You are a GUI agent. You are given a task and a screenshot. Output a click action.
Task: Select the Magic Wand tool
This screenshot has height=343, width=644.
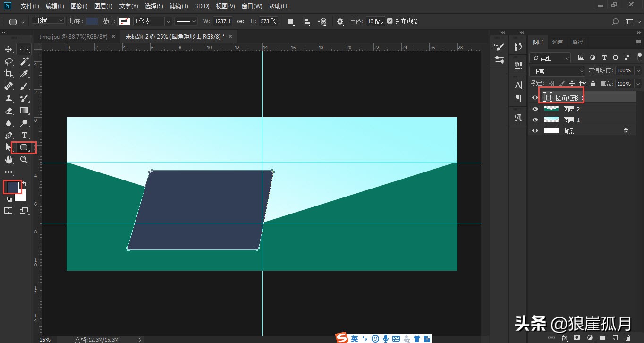click(24, 61)
